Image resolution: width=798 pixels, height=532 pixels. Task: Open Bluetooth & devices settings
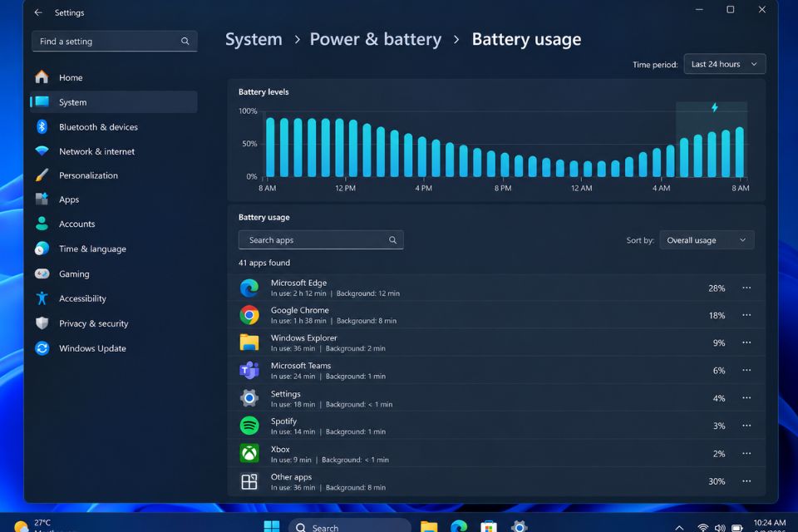[x=114, y=126]
